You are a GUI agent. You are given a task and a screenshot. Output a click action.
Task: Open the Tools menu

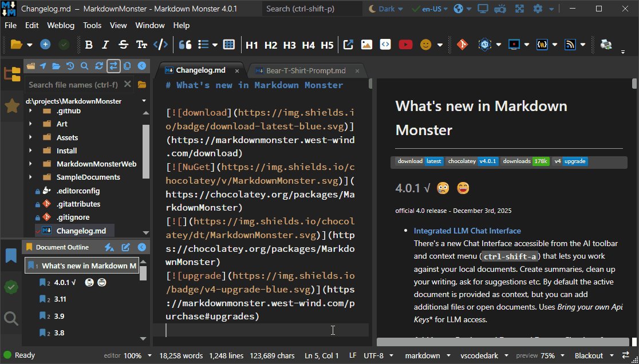[92, 25]
